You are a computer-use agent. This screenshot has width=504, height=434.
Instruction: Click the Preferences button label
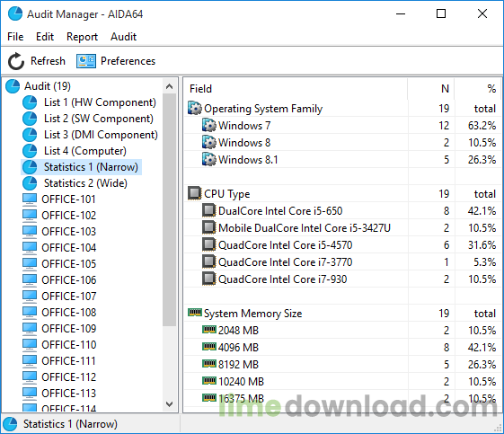(x=128, y=61)
